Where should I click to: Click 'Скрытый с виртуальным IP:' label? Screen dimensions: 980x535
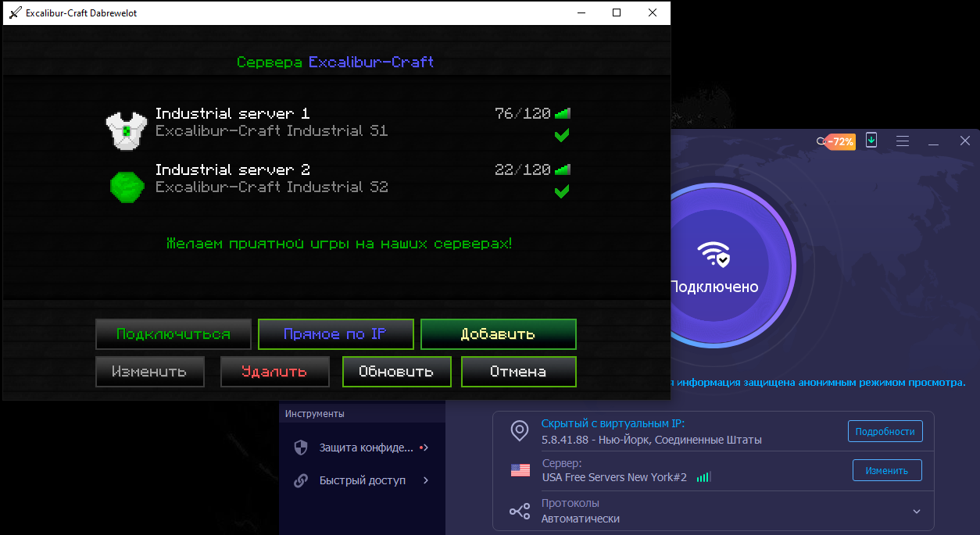click(613, 423)
